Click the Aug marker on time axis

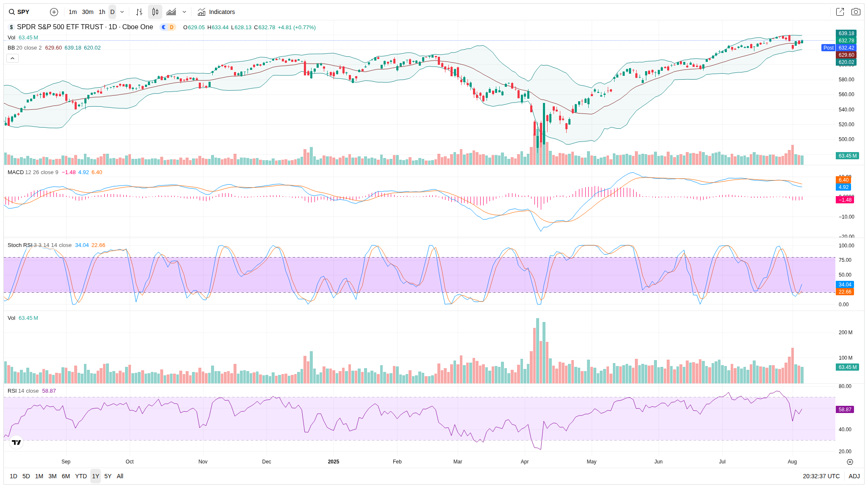point(792,462)
